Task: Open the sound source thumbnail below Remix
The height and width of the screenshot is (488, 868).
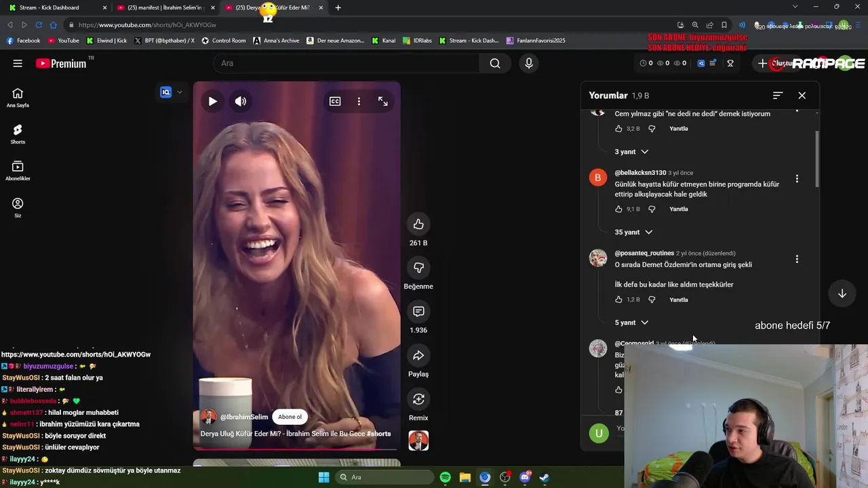Action: click(418, 441)
